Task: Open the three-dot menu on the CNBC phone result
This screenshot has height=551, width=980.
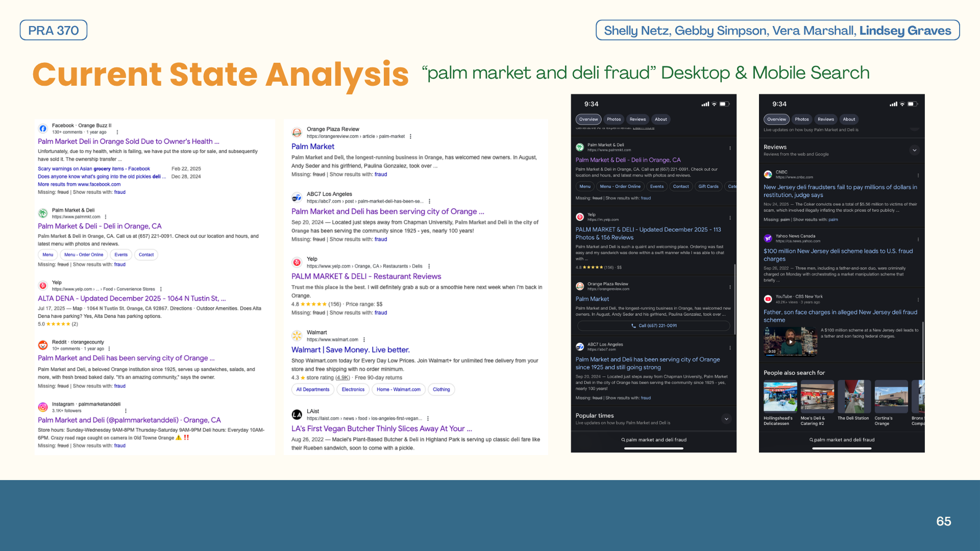Action: (918, 176)
